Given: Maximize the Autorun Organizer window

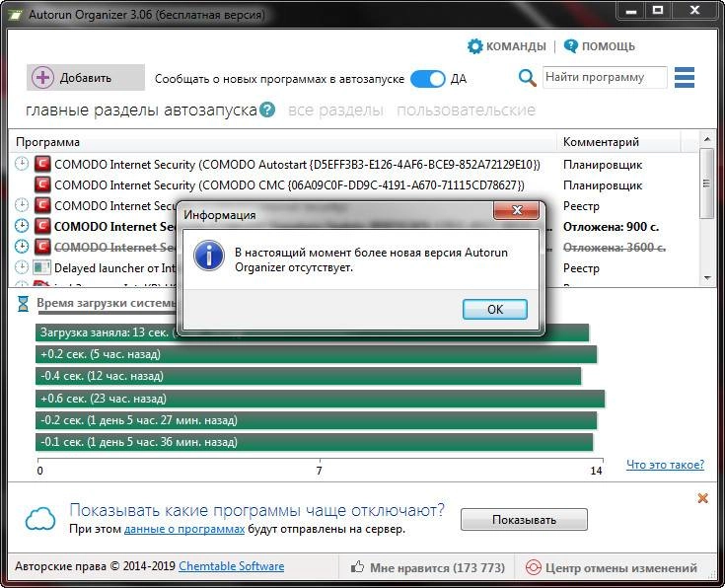Looking at the screenshot, I should coord(658,10).
